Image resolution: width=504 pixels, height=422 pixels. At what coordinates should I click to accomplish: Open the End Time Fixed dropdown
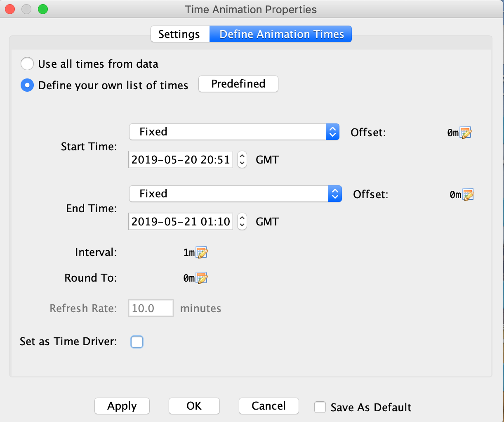click(x=235, y=194)
